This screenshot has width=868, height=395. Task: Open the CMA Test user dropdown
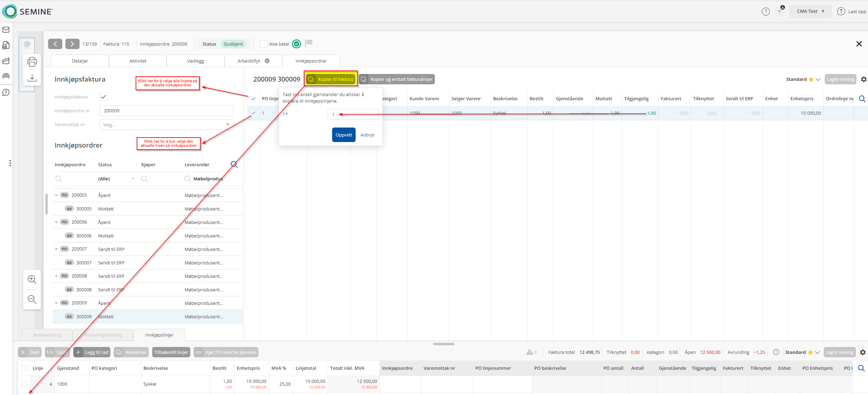coord(810,11)
